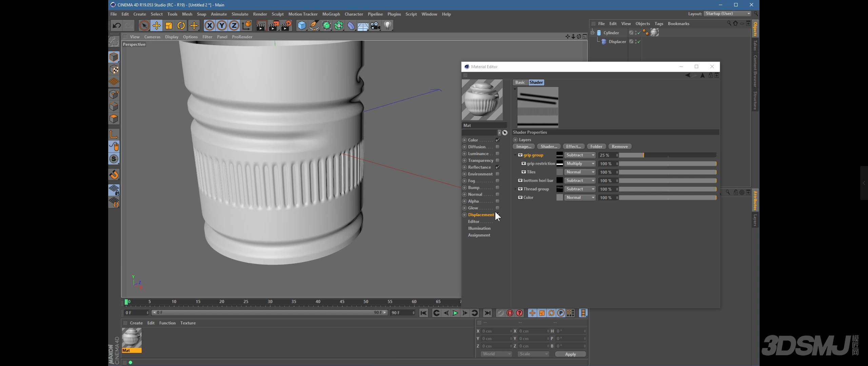Click the record active objects button
The height and width of the screenshot is (366, 868).
click(x=500, y=313)
